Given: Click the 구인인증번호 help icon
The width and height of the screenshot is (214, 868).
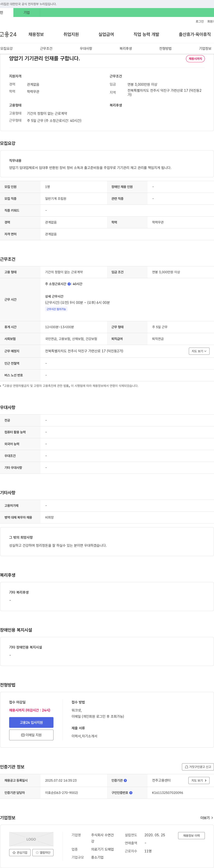Looking at the screenshot, I should (131, 793).
